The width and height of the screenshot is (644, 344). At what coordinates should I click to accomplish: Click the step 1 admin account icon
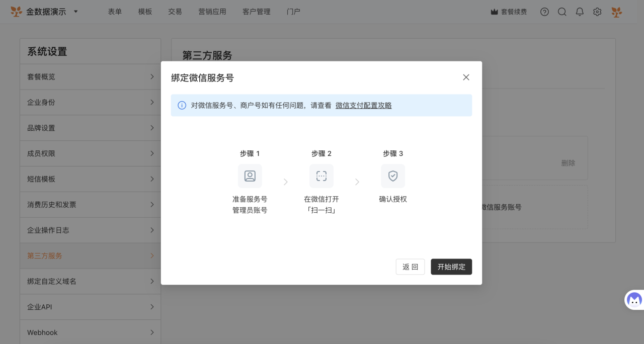pyautogui.click(x=250, y=176)
